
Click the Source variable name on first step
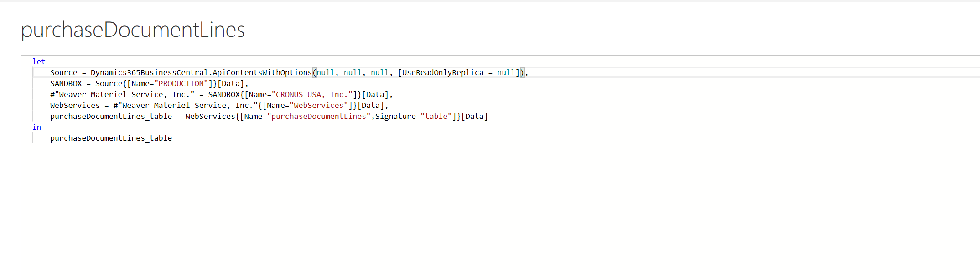63,72
